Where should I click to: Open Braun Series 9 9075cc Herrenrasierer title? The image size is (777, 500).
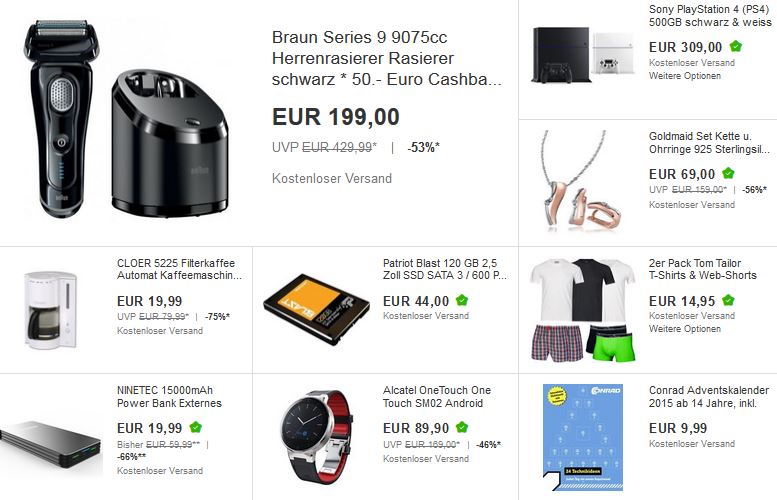pyautogui.click(x=387, y=58)
